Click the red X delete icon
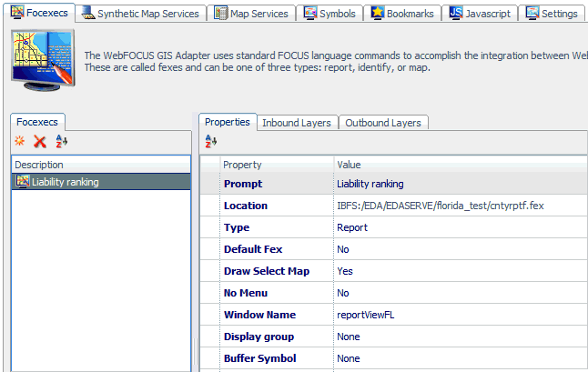The image size is (588, 372). (x=39, y=141)
